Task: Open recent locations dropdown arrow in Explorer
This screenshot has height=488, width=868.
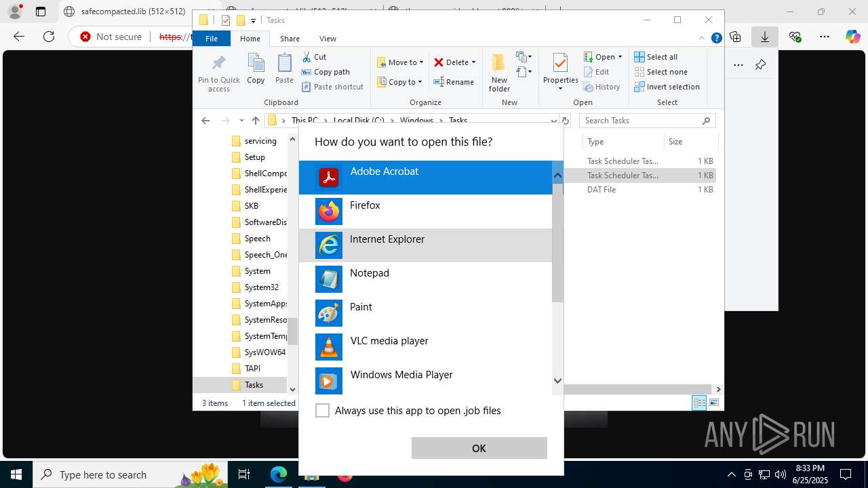Action: click(x=240, y=121)
